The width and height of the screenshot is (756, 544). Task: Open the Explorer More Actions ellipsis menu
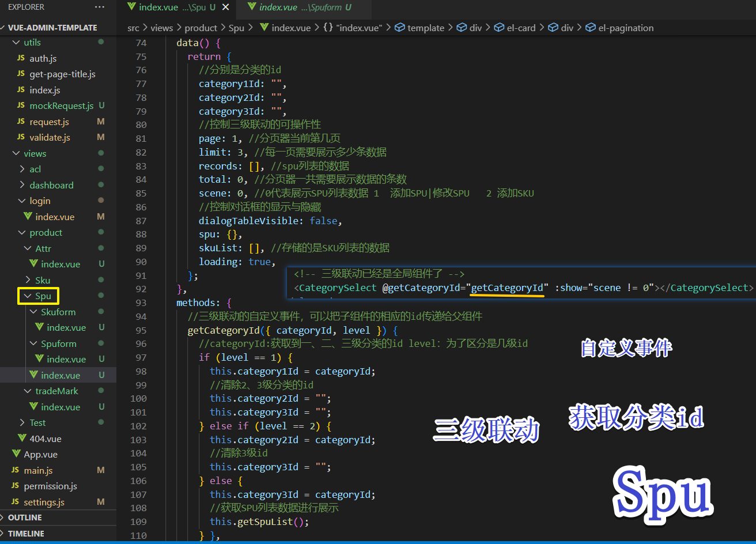click(99, 7)
